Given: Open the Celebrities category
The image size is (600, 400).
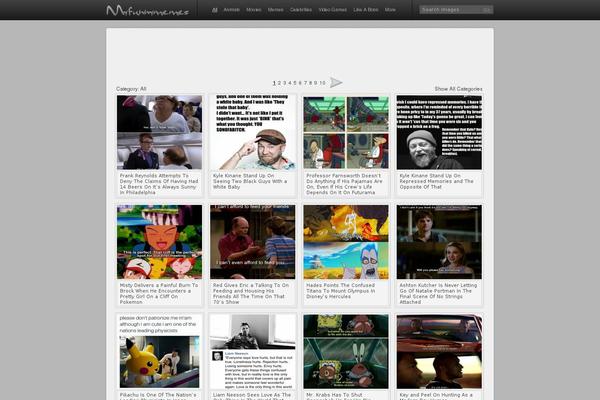Looking at the screenshot, I should (x=301, y=10).
